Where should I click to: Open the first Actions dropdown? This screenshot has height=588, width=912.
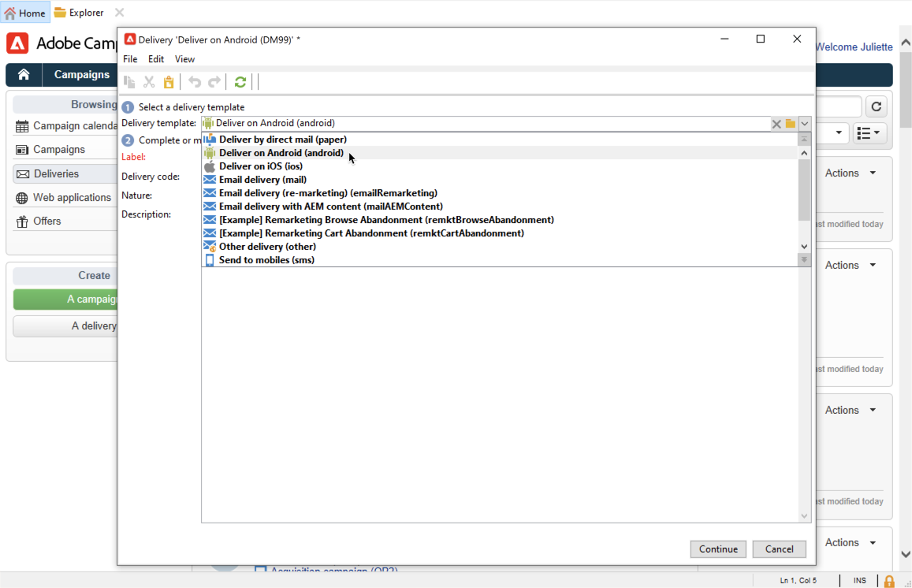851,173
